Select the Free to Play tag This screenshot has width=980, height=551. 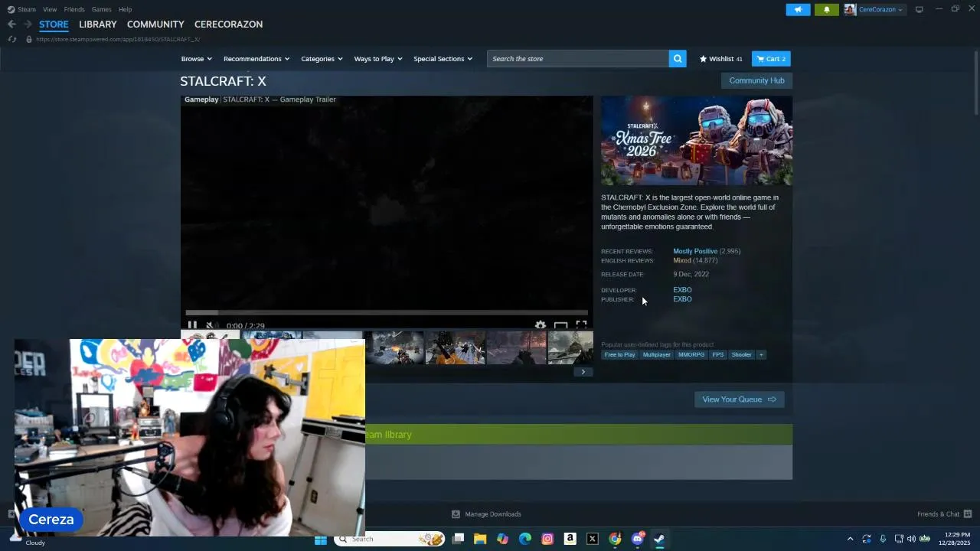coord(619,354)
